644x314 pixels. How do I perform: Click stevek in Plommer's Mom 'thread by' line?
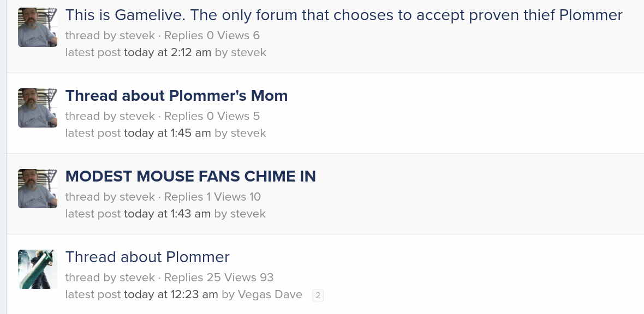click(x=137, y=116)
